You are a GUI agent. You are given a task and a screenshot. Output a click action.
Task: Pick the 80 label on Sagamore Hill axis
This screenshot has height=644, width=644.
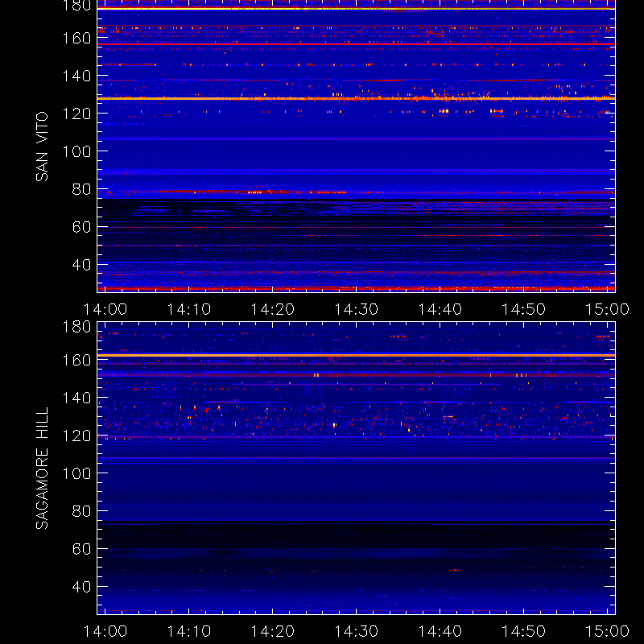[x=81, y=511]
